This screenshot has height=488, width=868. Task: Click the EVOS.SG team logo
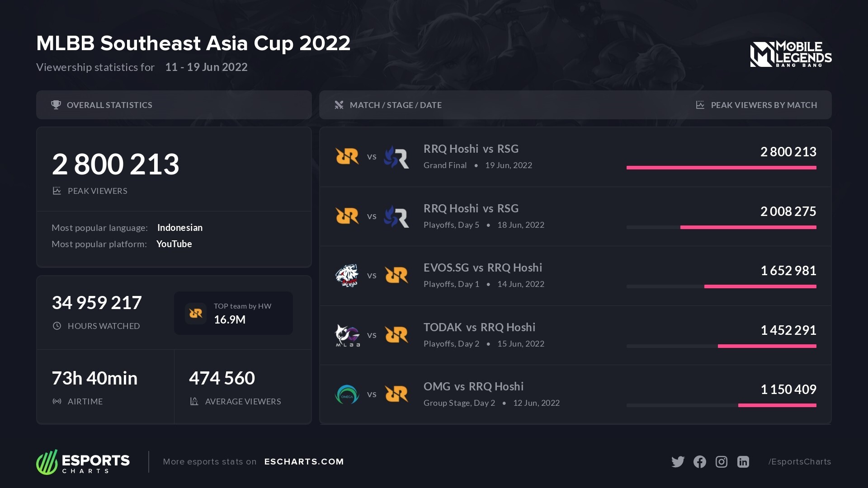click(x=347, y=276)
